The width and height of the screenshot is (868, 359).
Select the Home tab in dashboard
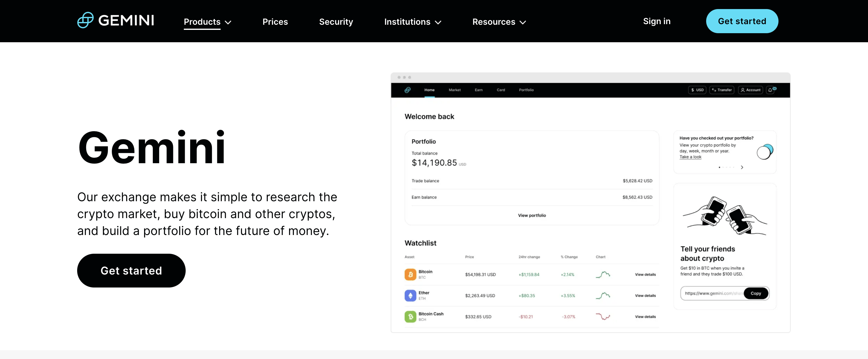(x=429, y=90)
